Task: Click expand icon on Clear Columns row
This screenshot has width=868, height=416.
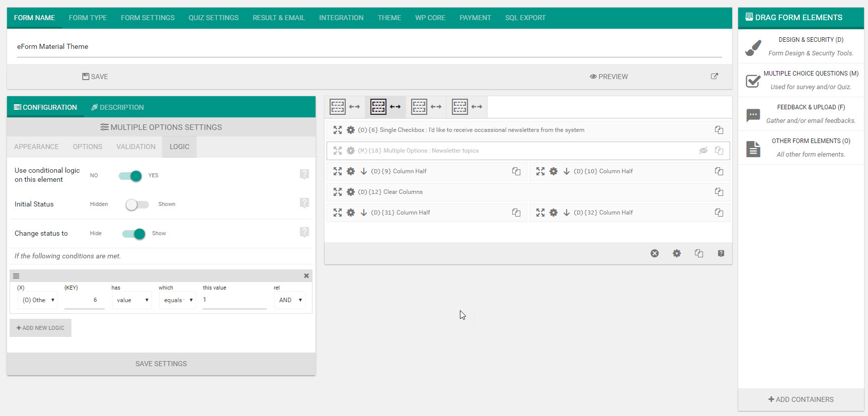Action: (x=337, y=192)
